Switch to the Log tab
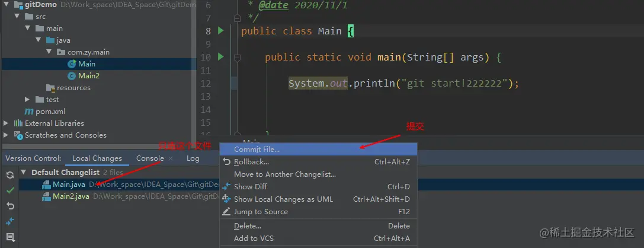Screen dimensions: 644x248 coord(193,158)
